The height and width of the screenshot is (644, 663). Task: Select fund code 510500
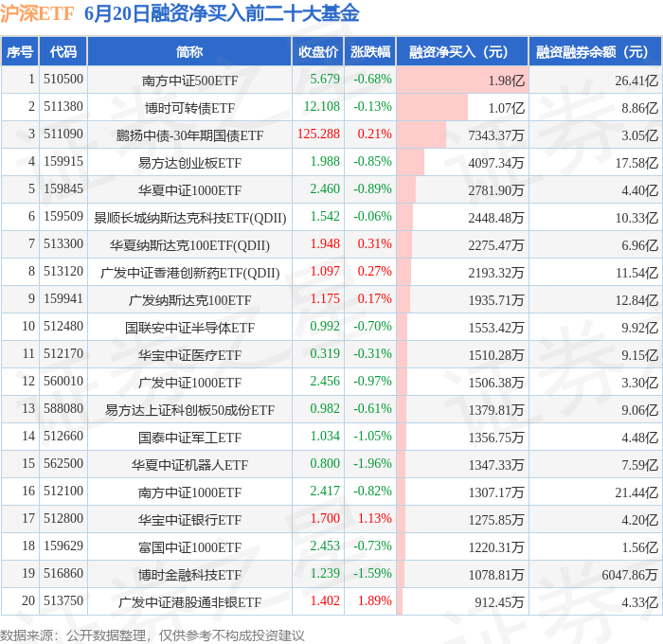(63, 79)
